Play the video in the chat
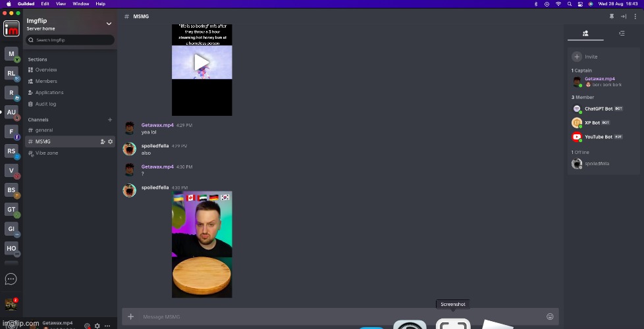644x329 pixels. (x=201, y=63)
